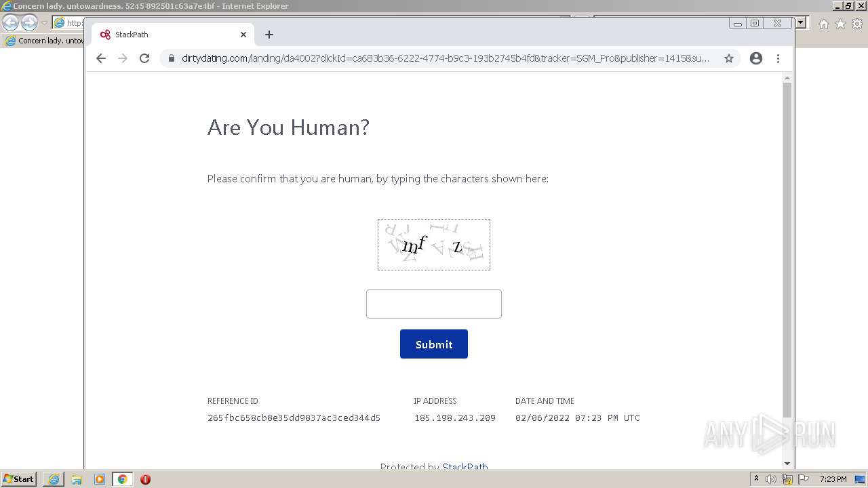
Task: Click Internet Explorer back button
Action: pyautogui.click(x=11, y=23)
